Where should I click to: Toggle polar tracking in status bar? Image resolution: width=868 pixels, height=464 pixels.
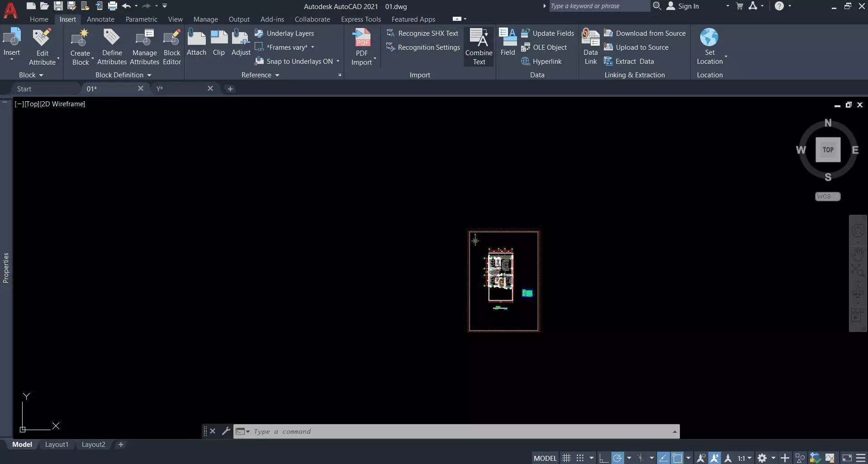tap(617, 458)
